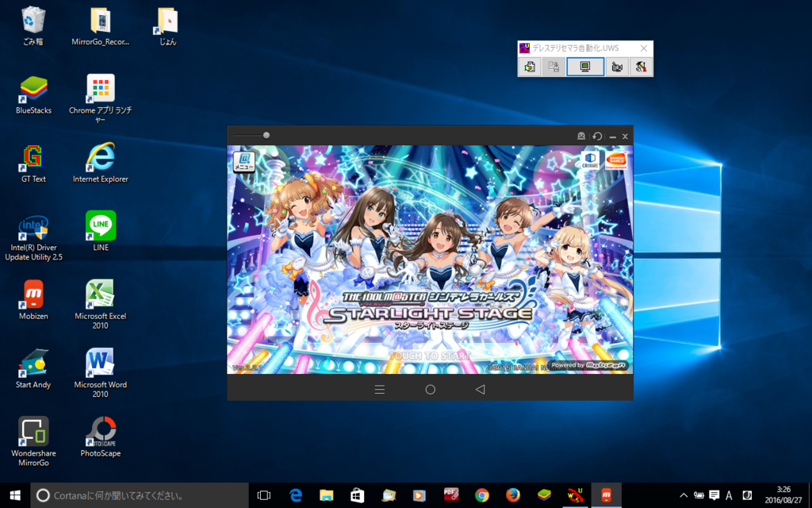Click the Powered by mobizen badge
812x508 pixels.
[x=589, y=365]
